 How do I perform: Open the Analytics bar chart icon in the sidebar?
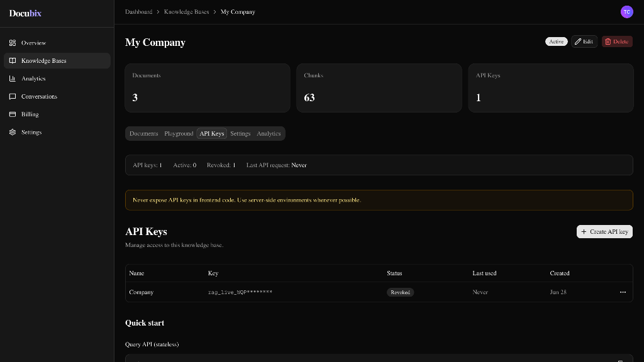pos(13,79)
